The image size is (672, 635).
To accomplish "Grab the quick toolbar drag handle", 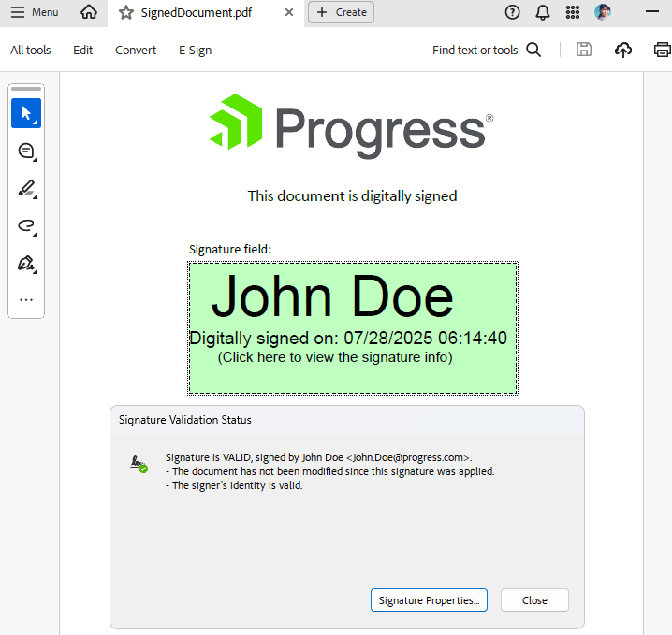I will [26, 89].
